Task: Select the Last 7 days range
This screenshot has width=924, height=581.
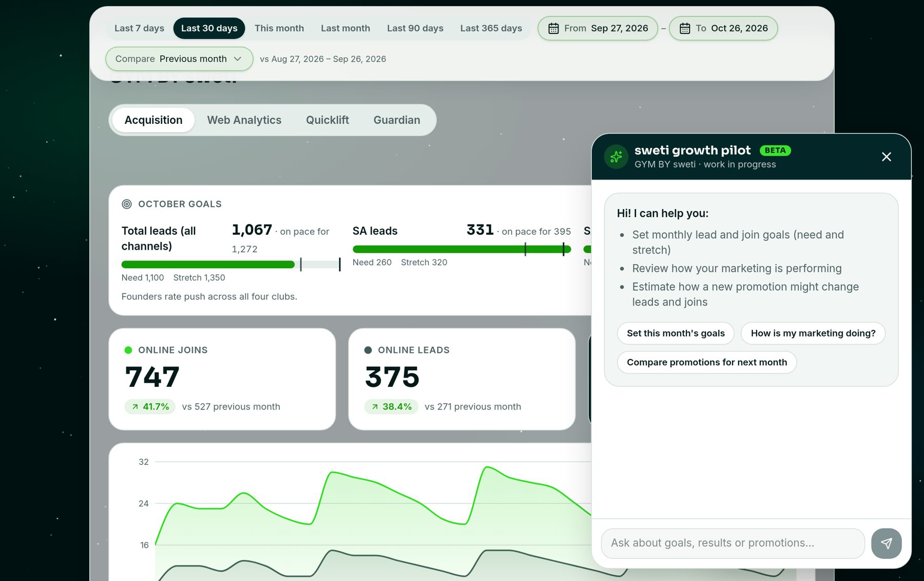Action: pyautogui.click(x=139, y=28)
